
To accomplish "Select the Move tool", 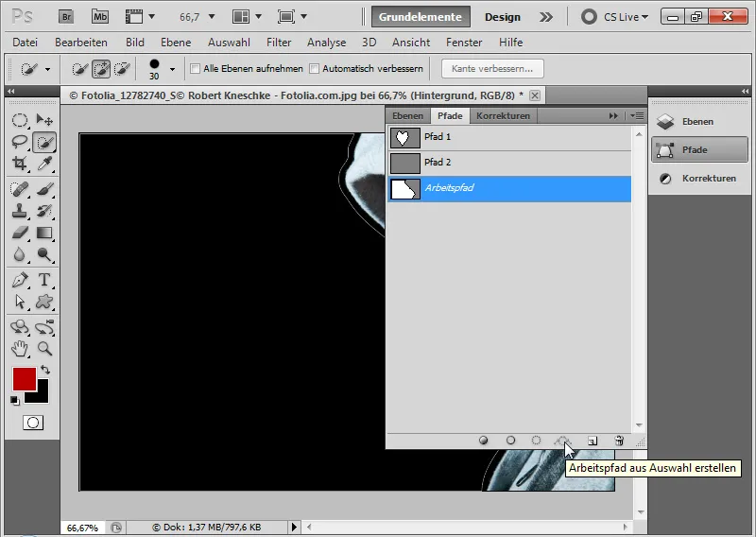I will click(44, 120).
